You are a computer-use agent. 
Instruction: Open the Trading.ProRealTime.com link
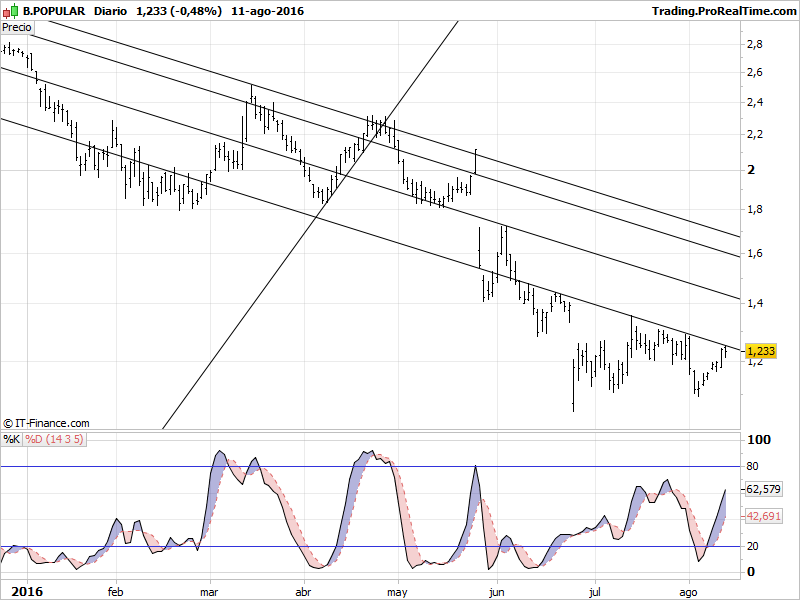[x=722, y=11]
